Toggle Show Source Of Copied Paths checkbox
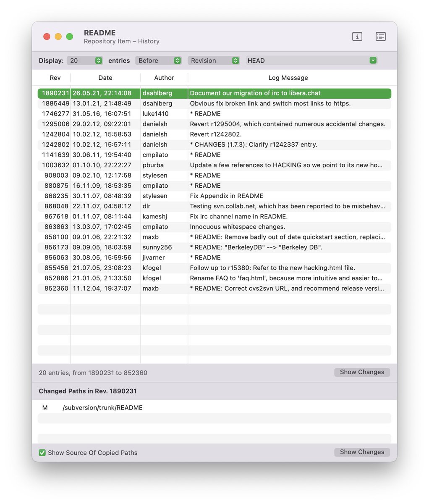 click(42, 452)
